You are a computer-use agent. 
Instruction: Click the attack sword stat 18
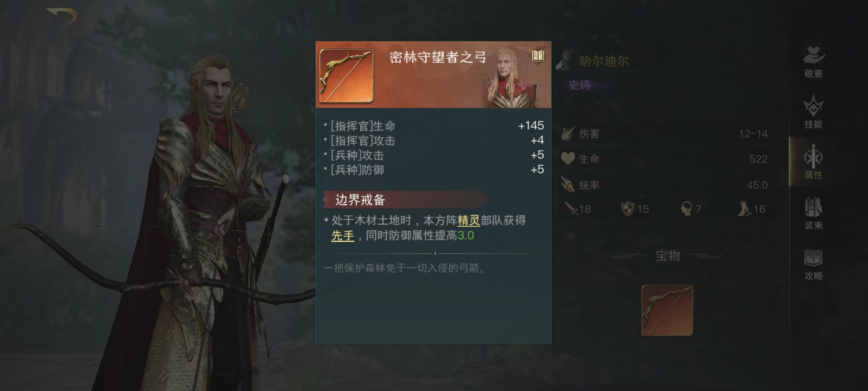tap(578, 209)
